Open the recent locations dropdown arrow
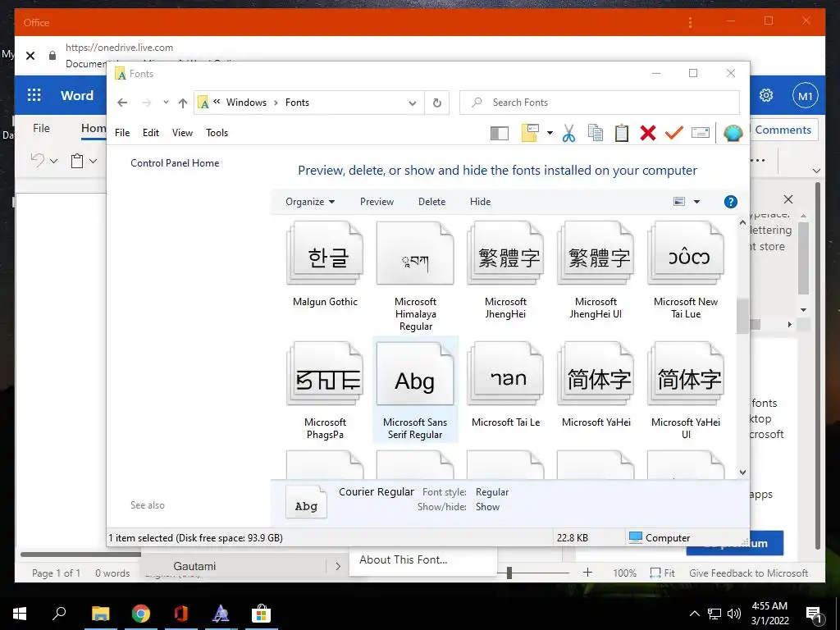840x630 pixels. coord(166,102)
